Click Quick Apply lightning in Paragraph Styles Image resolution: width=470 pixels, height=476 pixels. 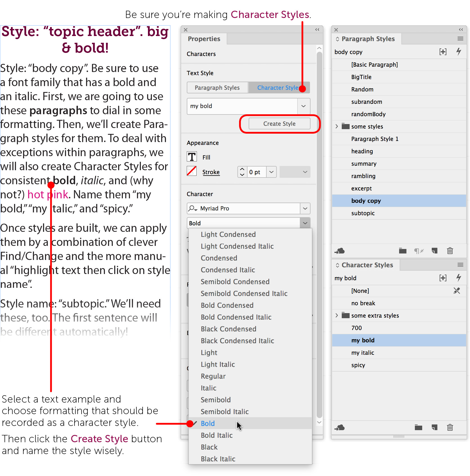click(458, 51)
